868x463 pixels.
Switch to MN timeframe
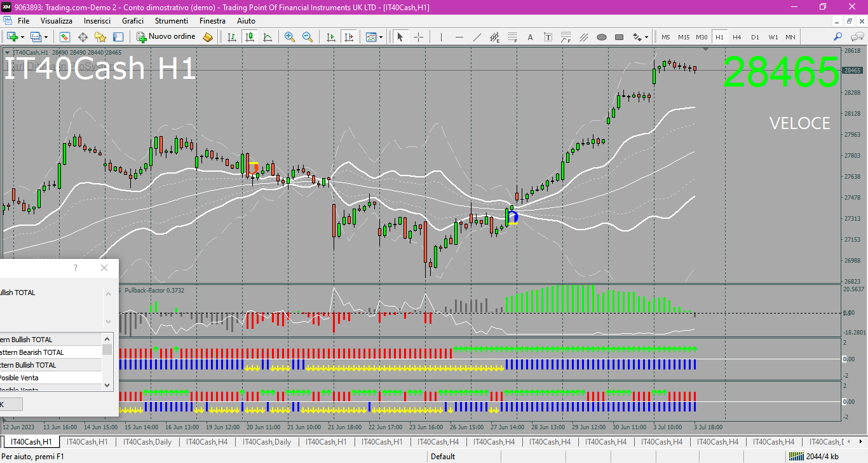tap(790, 37)
